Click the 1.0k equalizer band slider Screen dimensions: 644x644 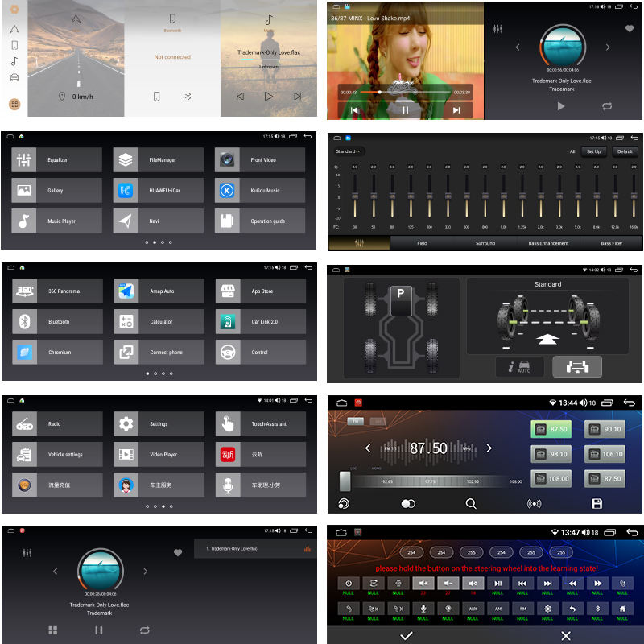(503, 196)
